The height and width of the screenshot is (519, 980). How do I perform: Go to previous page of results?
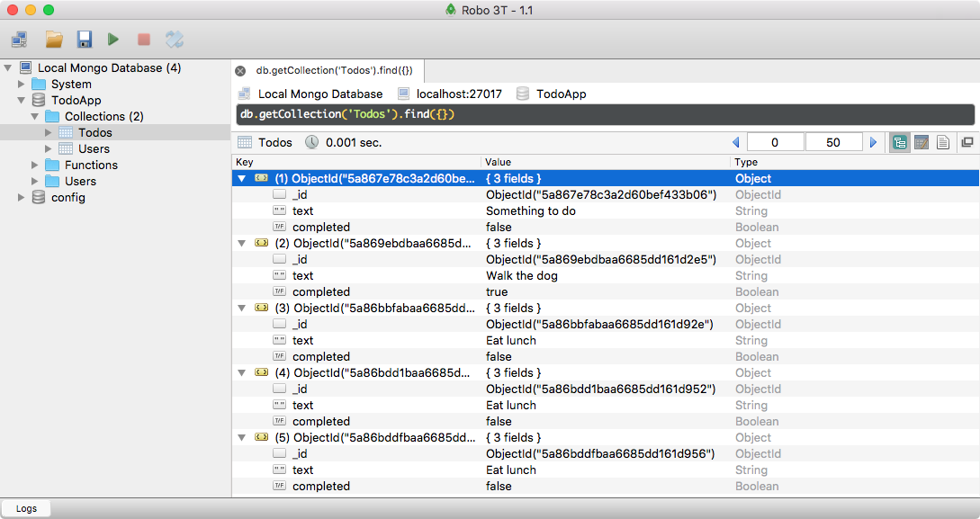point(736,142)
